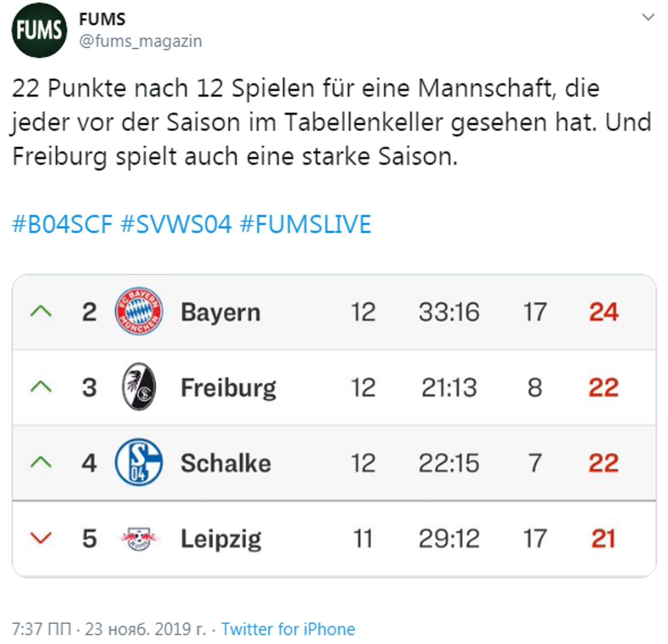
Task: Click the Schalke 04 club crest
Action: (139, 462)
